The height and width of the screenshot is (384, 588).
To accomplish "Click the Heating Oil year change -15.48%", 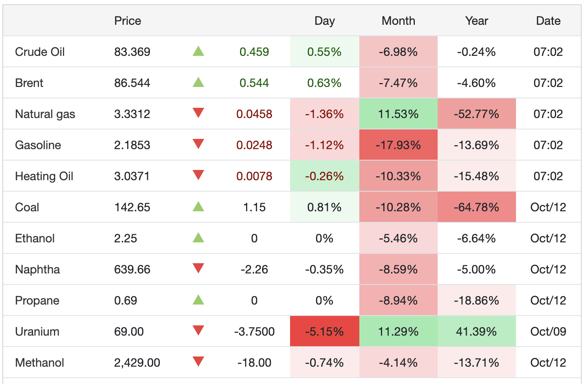I will pyautogui.click(x=477, y=176).
